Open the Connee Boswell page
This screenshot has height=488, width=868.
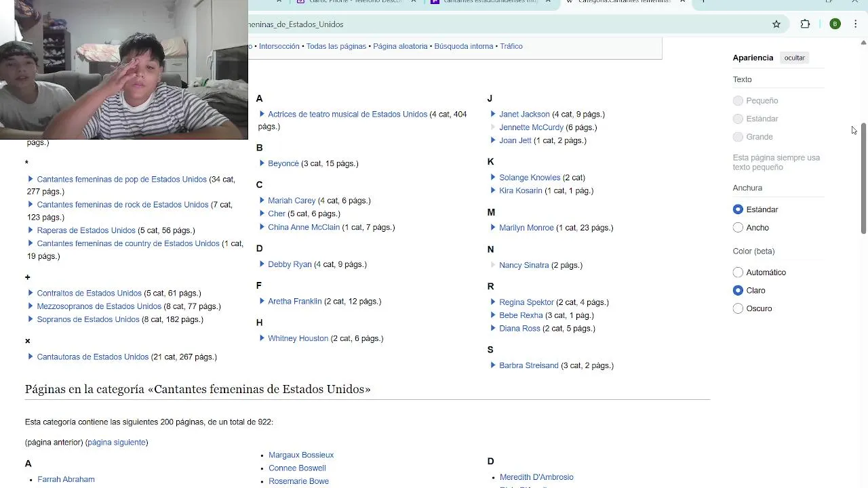point(297,468)
